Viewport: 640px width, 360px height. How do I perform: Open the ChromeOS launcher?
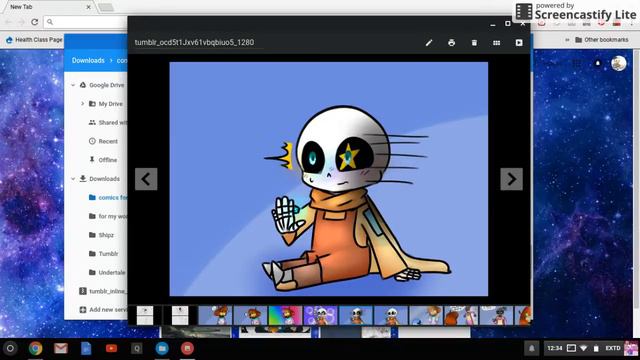pyautogui.click(x=10, y=348)
